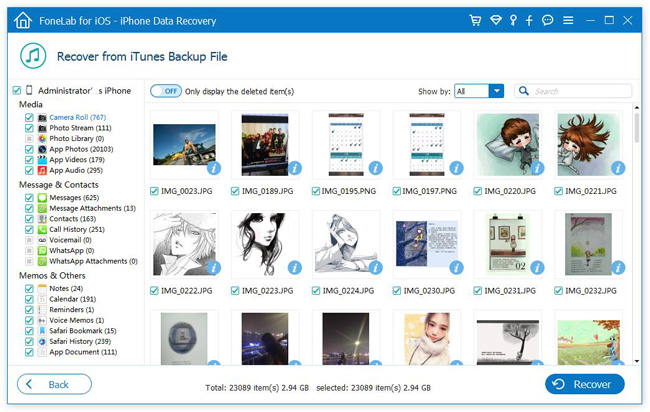This screenshot has width=650, height=412.
Task: Open the Show by dropdown
Action: point(478,91)
